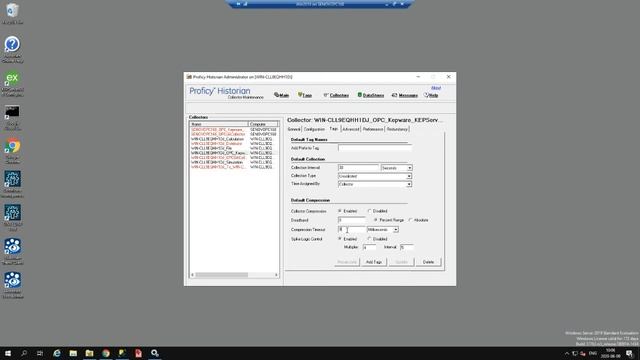Select the WIN-CLL9EQHH1DJ_Simulation collector row
640x360 pixels.
coord(234,162)
